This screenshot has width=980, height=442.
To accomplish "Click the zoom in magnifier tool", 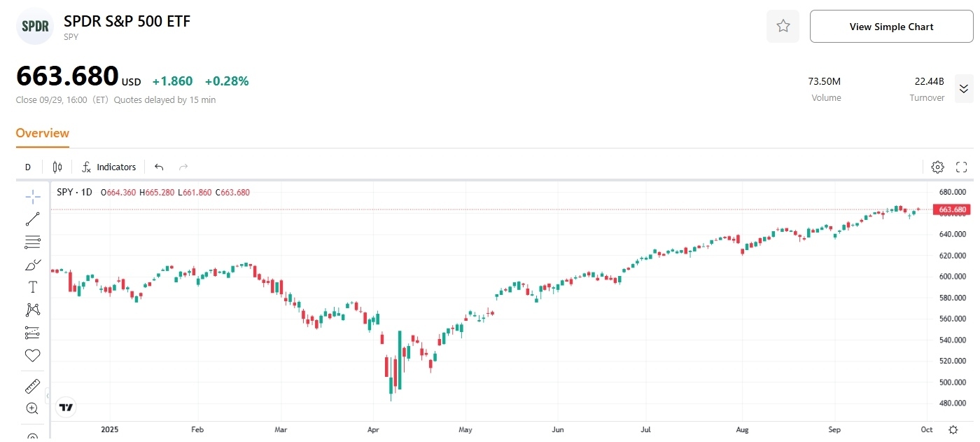I will click(x=32, y=408).
